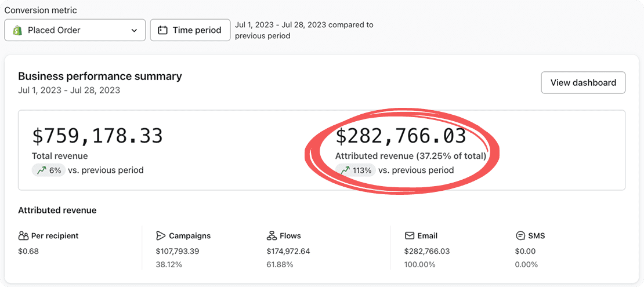Click the date range text beside Time period
Screen dimensions: 644x287
304,30
